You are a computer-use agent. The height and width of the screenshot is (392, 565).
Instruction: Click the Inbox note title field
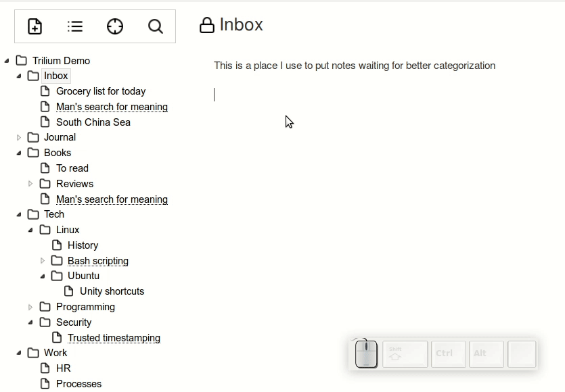click(241, 25)
